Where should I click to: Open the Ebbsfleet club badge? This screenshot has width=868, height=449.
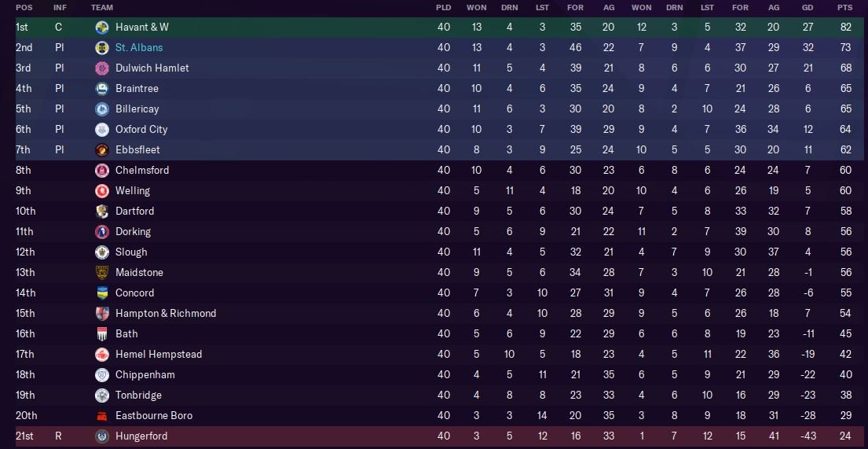102,150
